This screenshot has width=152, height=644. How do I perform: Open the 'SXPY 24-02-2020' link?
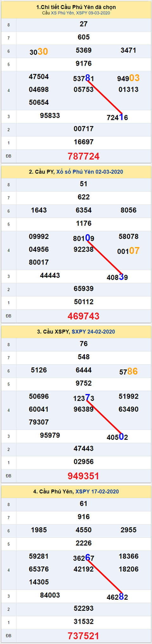coord(93,332)
